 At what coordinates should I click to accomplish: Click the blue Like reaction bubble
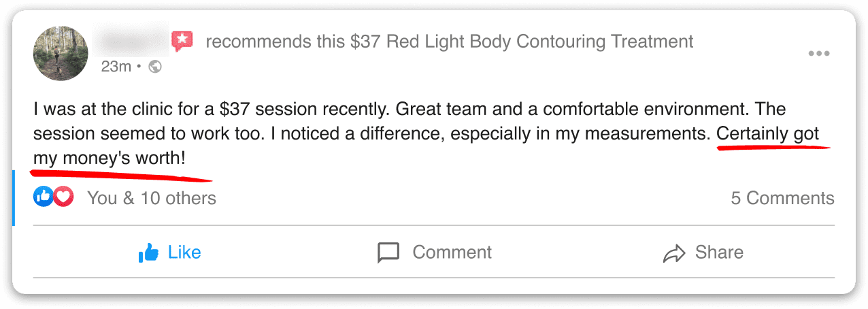coord(44,198)
